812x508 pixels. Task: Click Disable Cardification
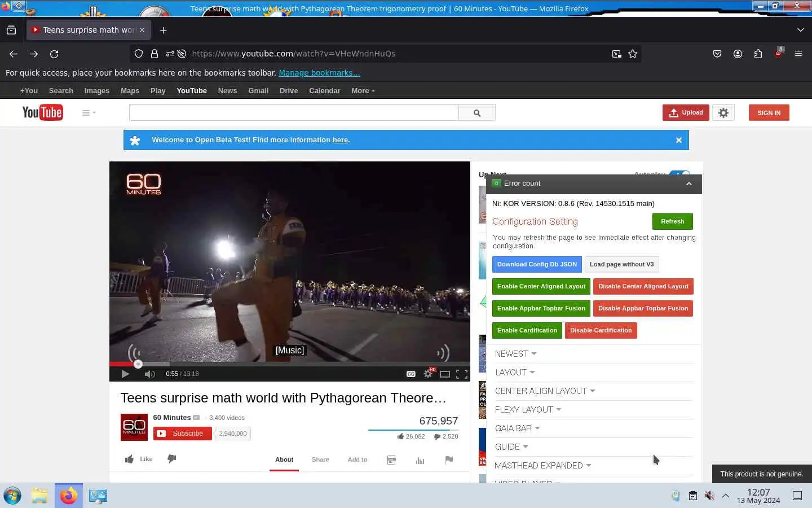pyautogui.click(x=601, y=331)
